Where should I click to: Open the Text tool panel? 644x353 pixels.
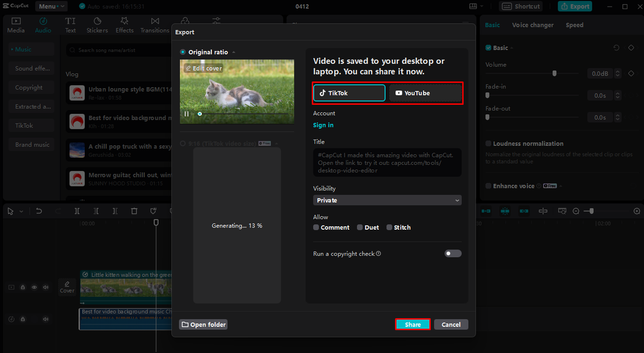coord(70,25)
